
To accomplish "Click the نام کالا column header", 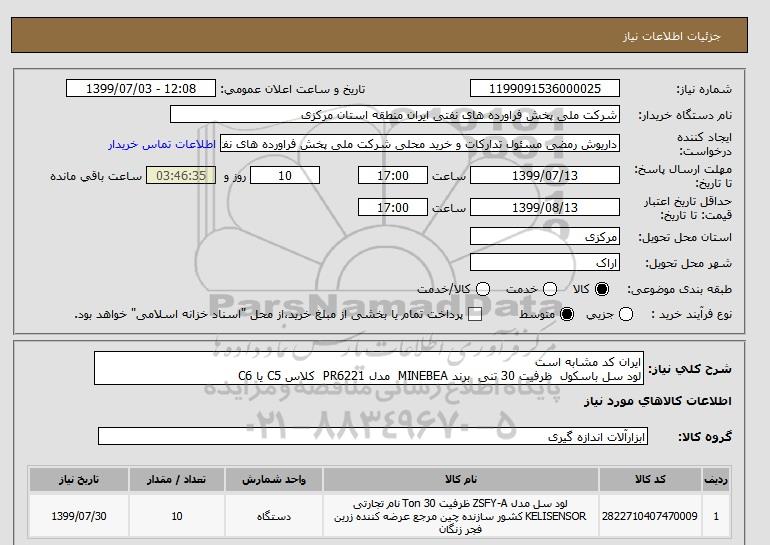I will (x=461, y=480).
